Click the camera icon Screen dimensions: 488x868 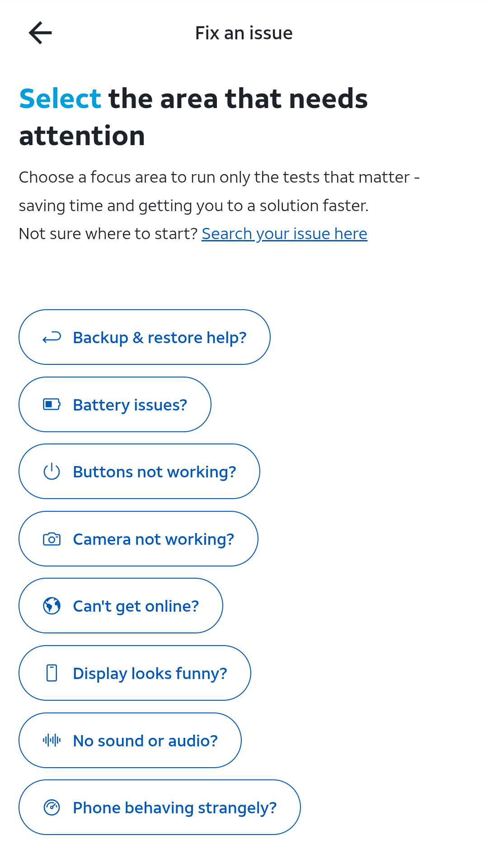[52, 539]
